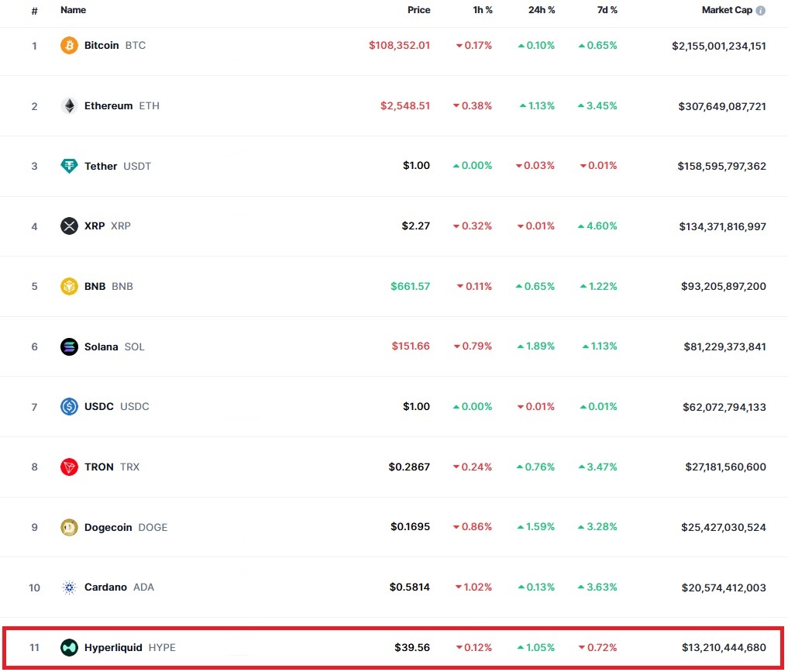Click the Cardano logo icon

pos(70,587)
